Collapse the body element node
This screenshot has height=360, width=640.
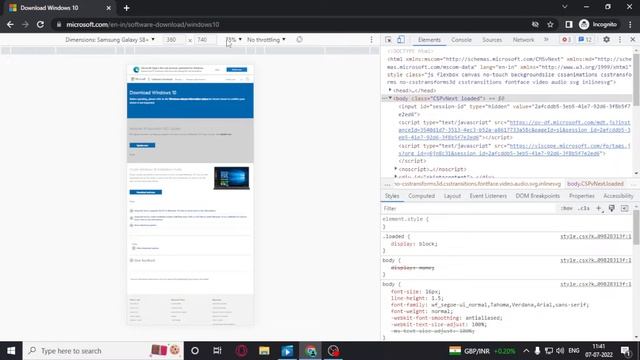click(x=390, y=98)
